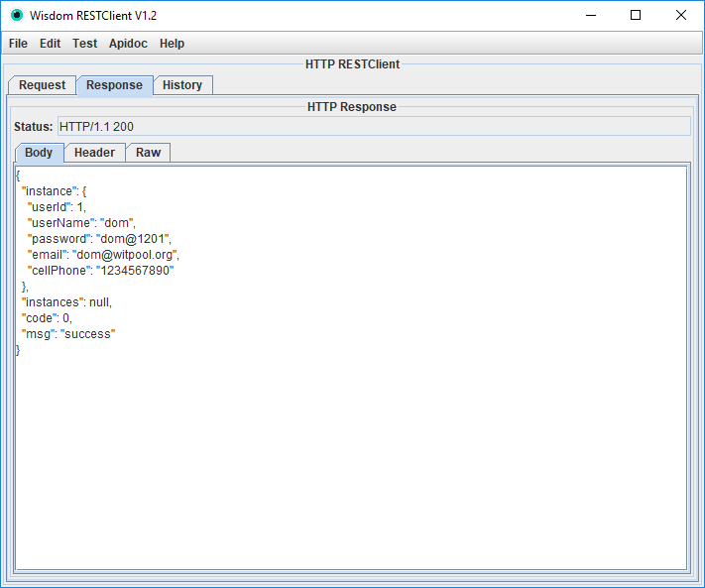Show the Header sub-tab
Image resolution: width=705 pixels, height=588 pixels.
(x=94, y=153)
